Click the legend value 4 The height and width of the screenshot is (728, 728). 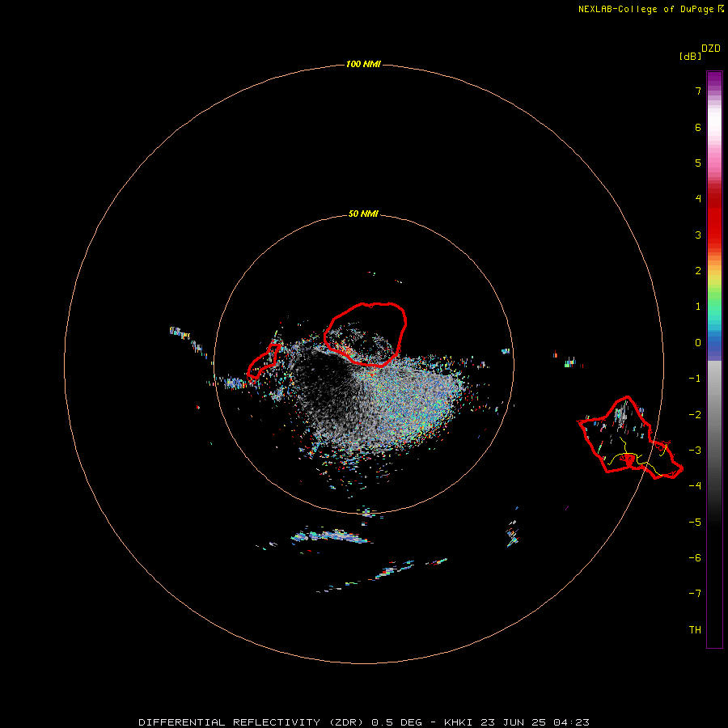[x=698, y=199]
